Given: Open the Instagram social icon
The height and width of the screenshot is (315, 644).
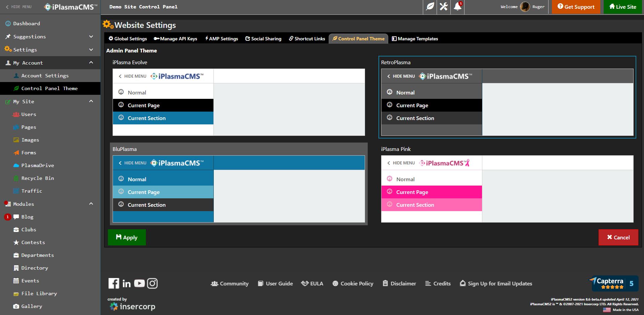Looking at the screenshot, I should pyautogui.click(x=152, y=283).
